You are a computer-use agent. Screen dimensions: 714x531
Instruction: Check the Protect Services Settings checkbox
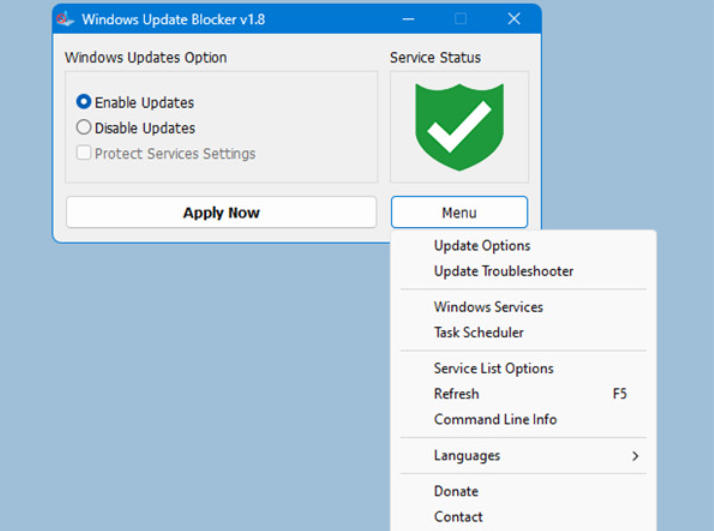84,153
